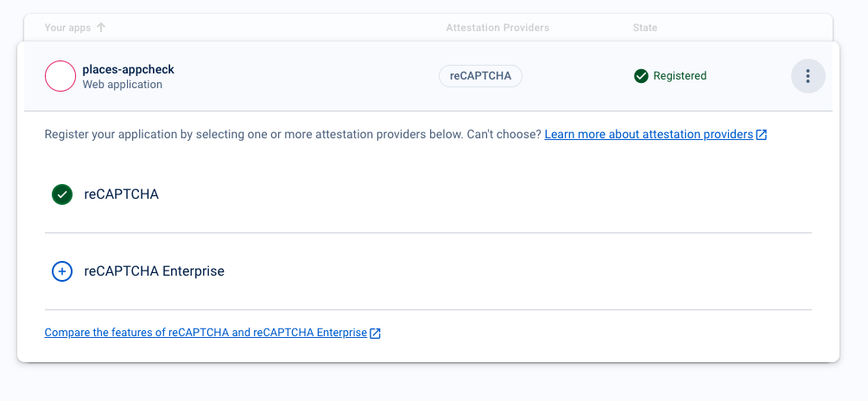Open Learn more about attestation providers link
868x401 pixels.
pyautogui.click(x=648, y=135)
